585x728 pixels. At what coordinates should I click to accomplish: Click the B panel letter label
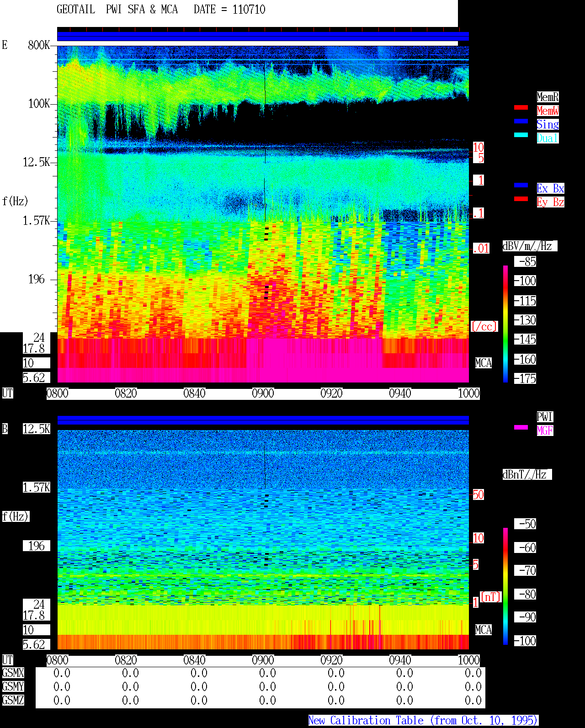coord(5,429)
